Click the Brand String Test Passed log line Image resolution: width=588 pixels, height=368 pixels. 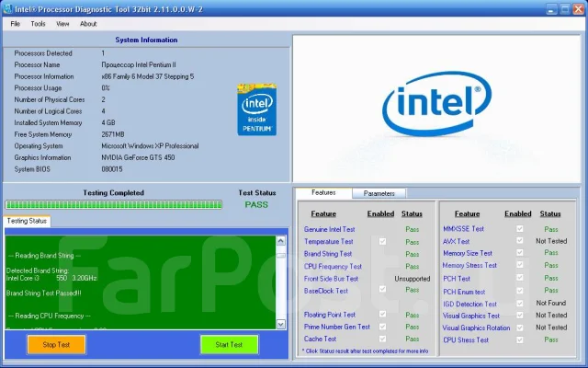(x=44, y=293)
